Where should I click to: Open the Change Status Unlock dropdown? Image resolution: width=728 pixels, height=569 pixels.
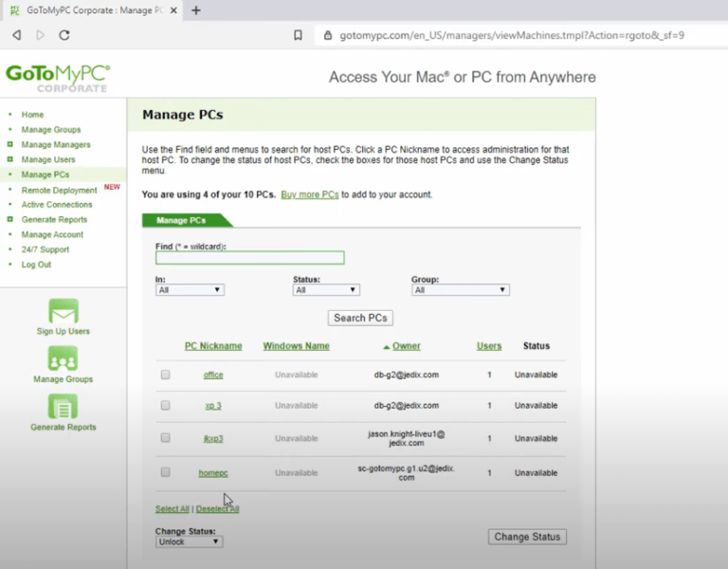(189, 541)
